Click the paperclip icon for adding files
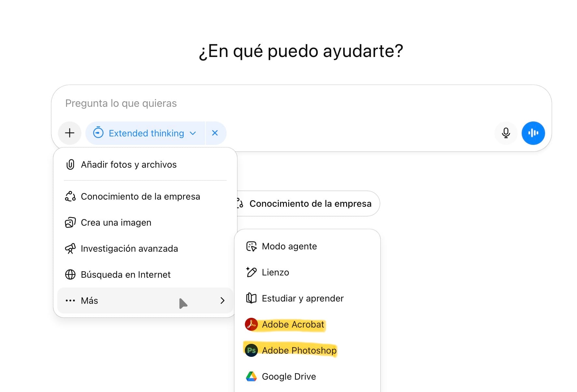 70,164
